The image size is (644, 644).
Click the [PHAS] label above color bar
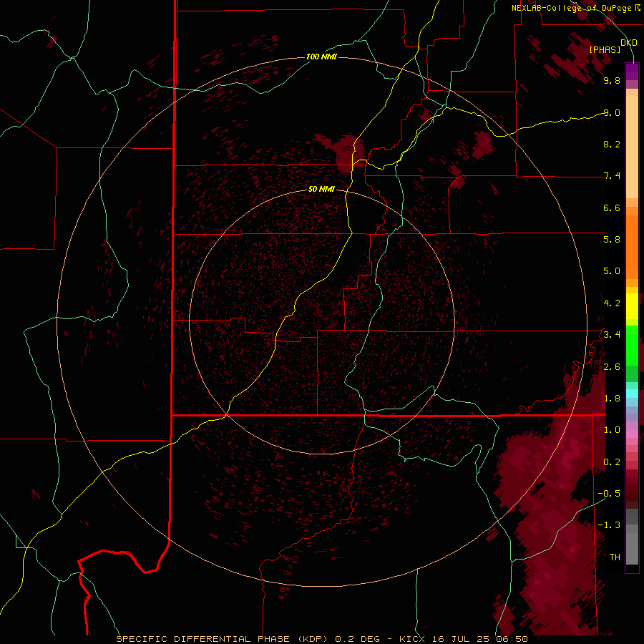605,49
